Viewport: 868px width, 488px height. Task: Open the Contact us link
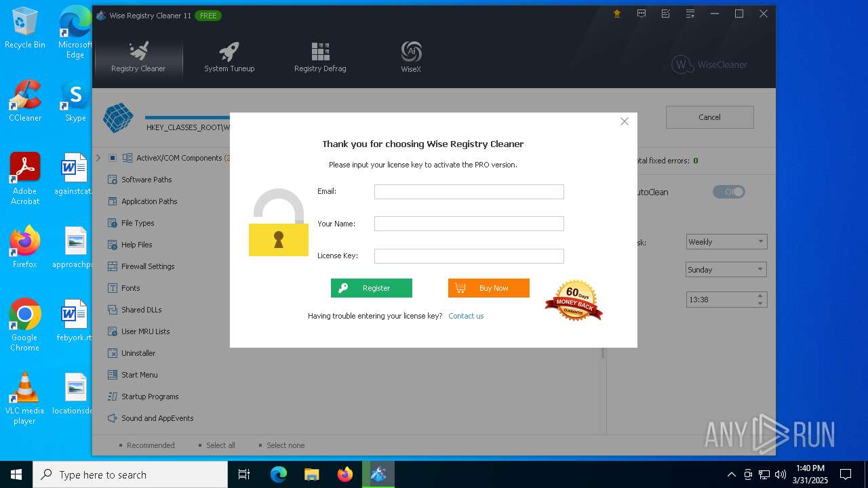pos(466,316)
